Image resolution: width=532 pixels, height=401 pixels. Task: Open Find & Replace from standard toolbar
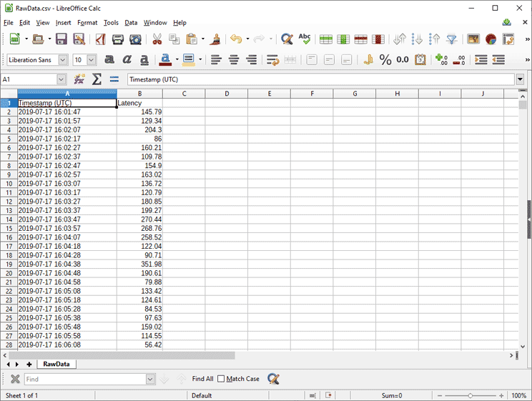coord(287,39)
